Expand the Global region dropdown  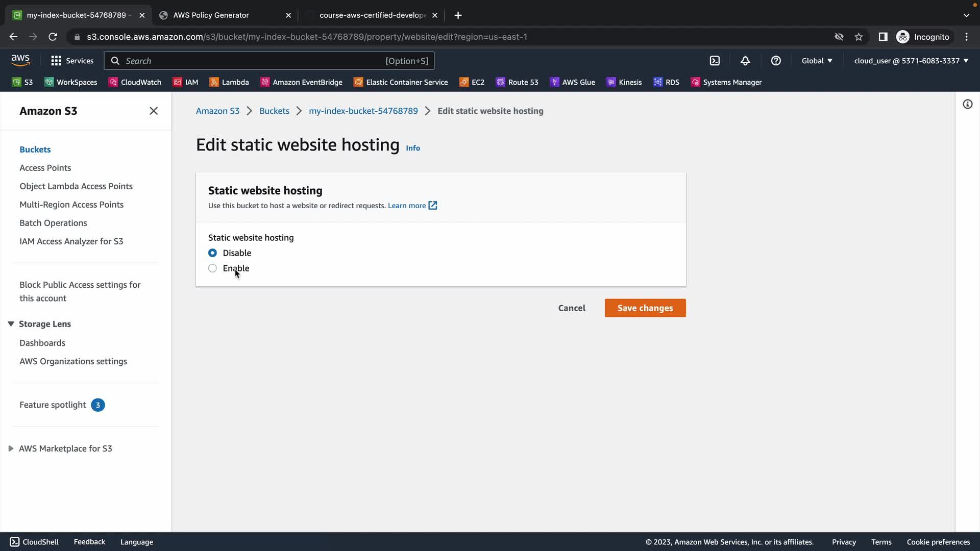[817, 61]
